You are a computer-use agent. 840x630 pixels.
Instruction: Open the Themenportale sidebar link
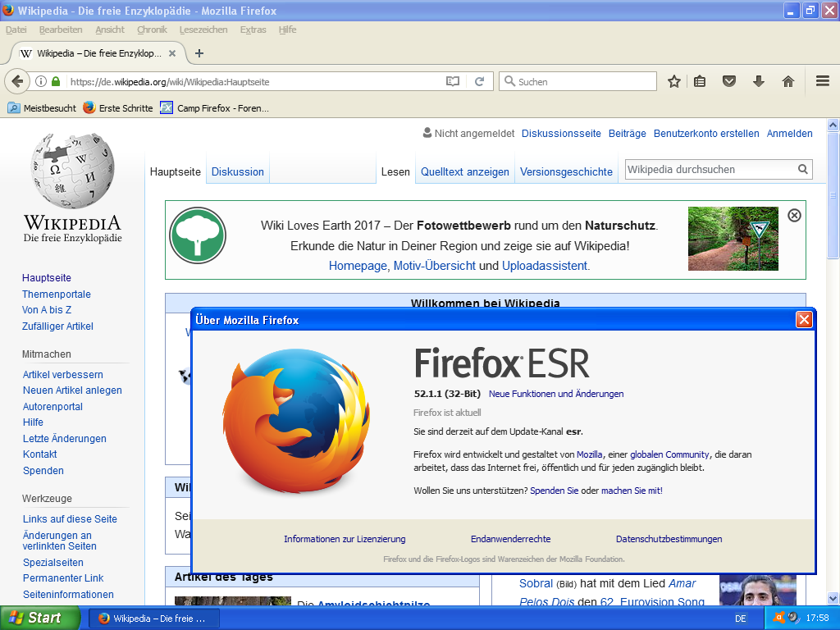(x=57, y=294)
